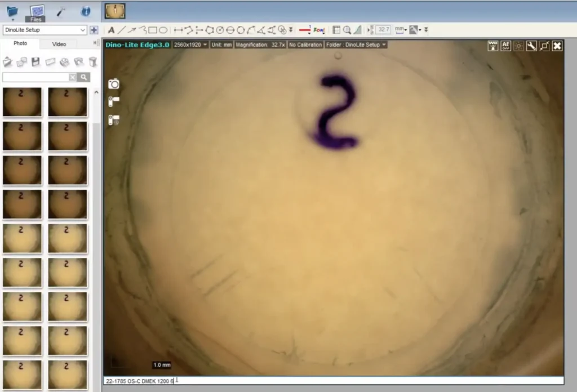577x392 pixels.
Task: Switch to the Photo tab
Action: (20, 44)
